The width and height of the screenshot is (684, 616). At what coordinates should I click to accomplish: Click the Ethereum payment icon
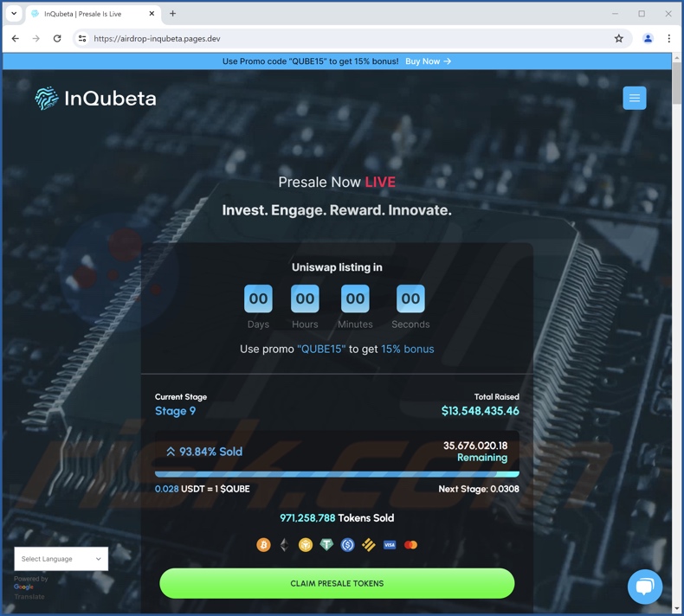pyautogui.click(x=284, y=544)
